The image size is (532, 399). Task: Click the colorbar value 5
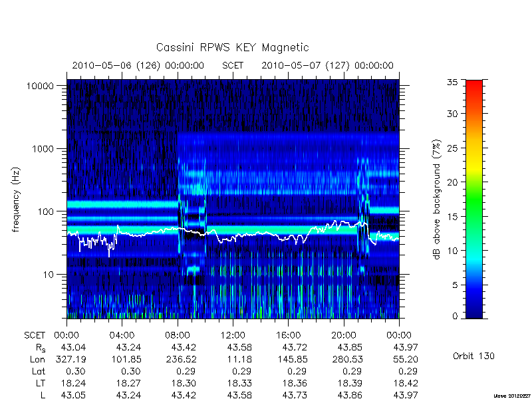coord(455,285)
